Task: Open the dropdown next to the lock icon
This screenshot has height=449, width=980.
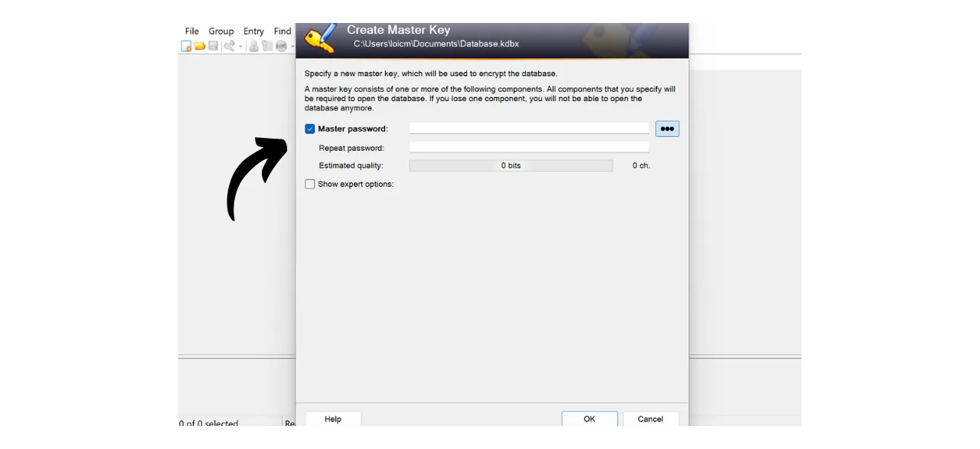Action: pyautogui.click(x=240, y=46)
